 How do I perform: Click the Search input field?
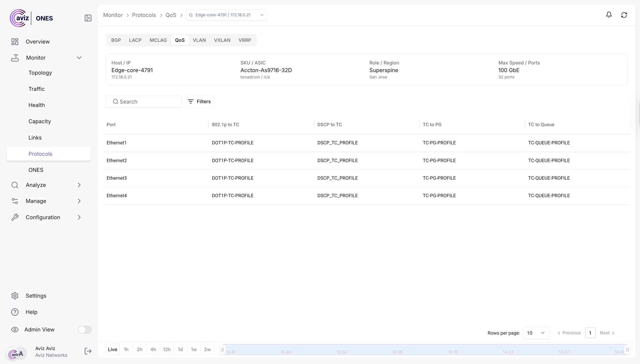[147, 102]
